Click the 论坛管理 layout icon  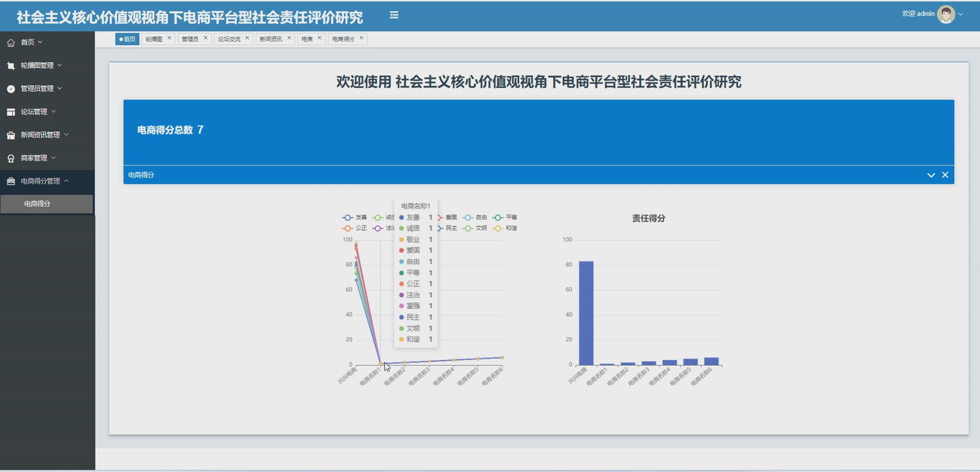coord(10,111)
